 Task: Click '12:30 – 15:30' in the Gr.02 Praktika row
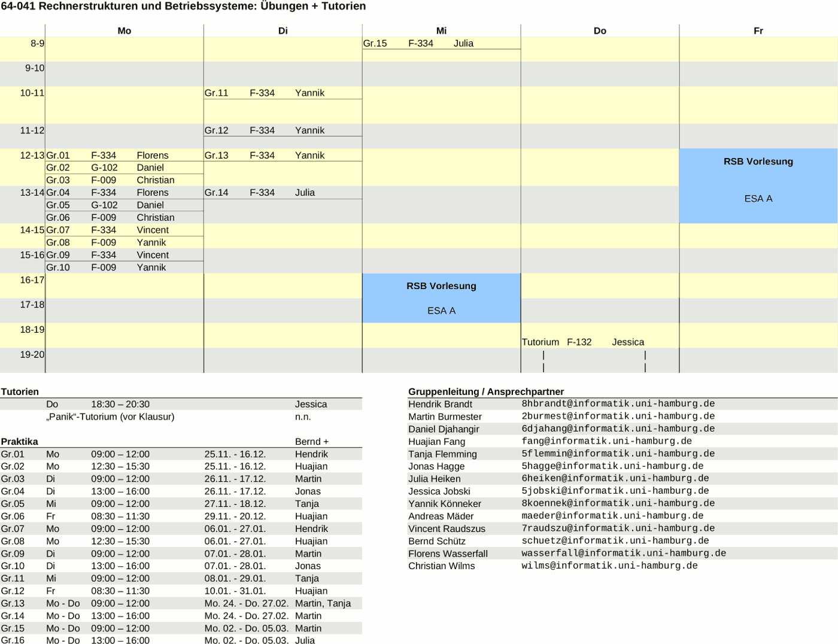point(120,466)
